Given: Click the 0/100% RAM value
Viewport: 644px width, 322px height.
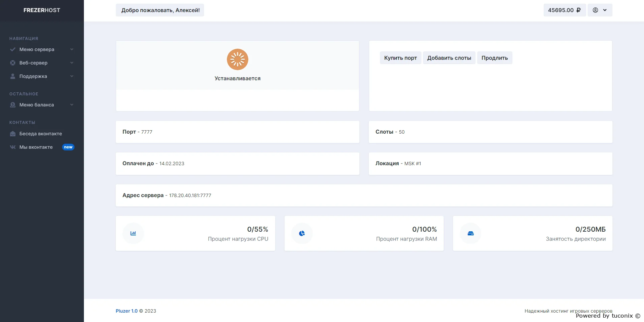Looking at the screenshot, I should [425, 229].
